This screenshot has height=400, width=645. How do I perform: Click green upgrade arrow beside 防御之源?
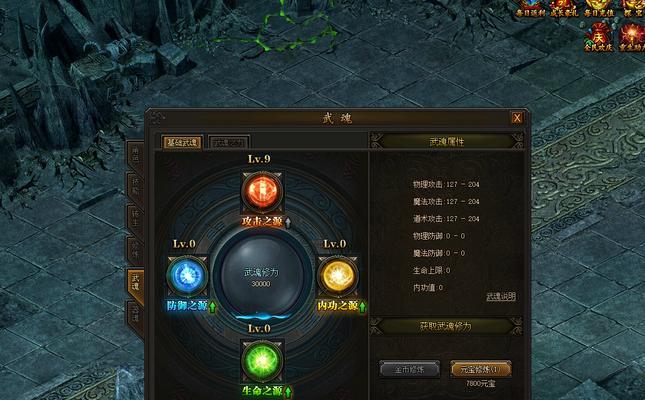coord(213,307)
